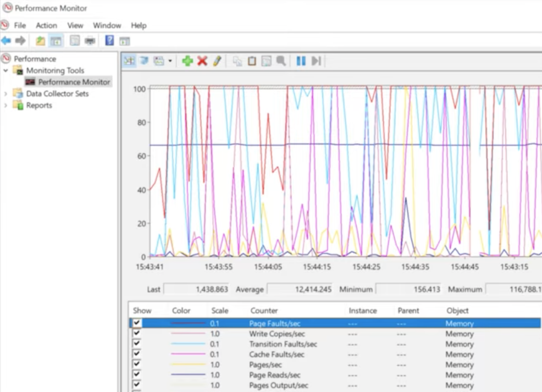This screenshot has width=542, height=392.
Task: Open the File menu
Action: tap(20, 25)
